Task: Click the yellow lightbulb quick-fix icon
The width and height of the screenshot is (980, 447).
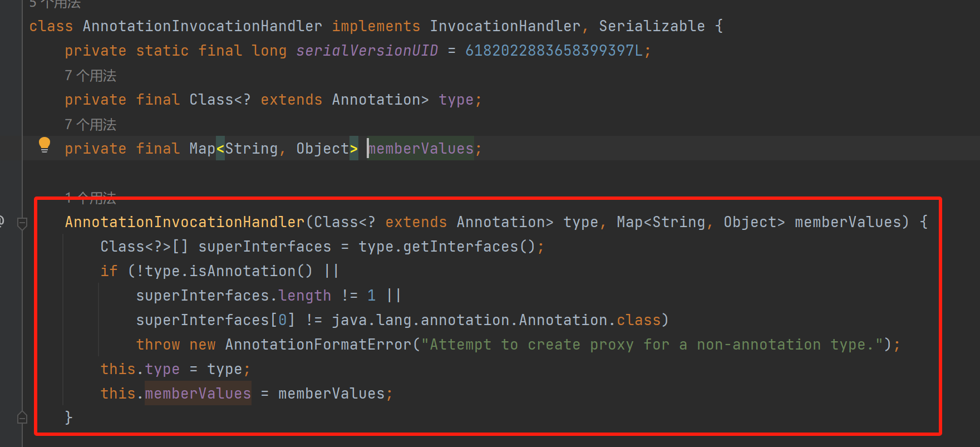Action: tap(45, 145)
